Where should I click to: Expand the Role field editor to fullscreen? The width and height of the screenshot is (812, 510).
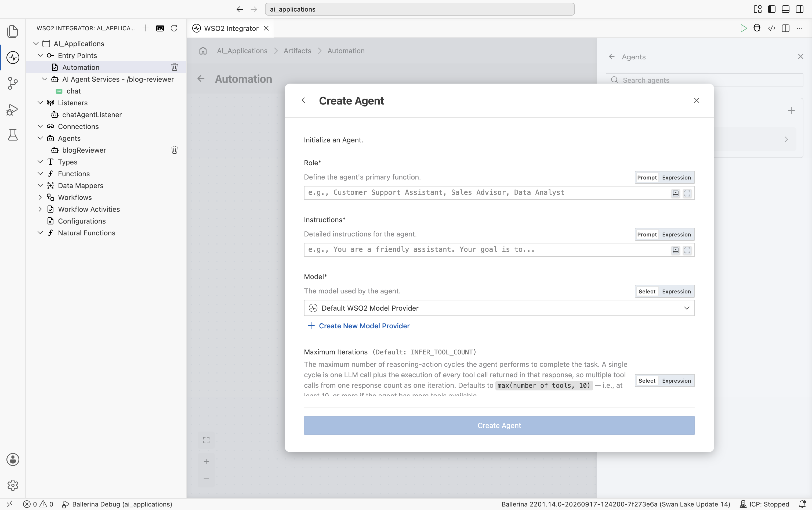click(x=687, y=193)
